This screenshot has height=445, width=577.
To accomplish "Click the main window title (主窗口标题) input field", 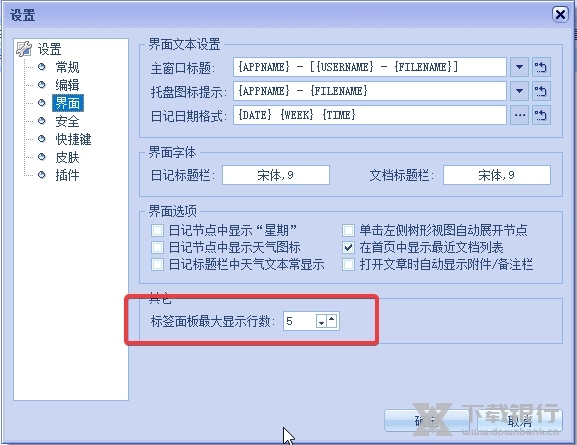I will pyautogui.click(x=369, y=67).
